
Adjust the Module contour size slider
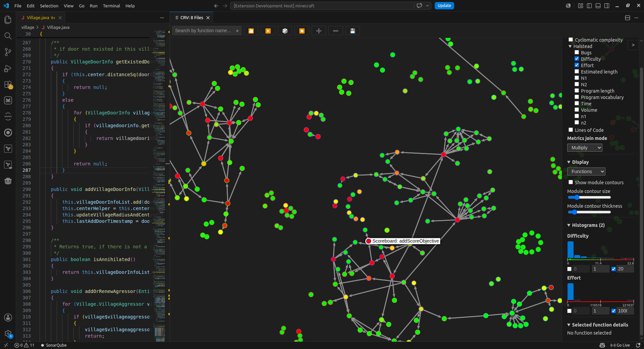589,197
